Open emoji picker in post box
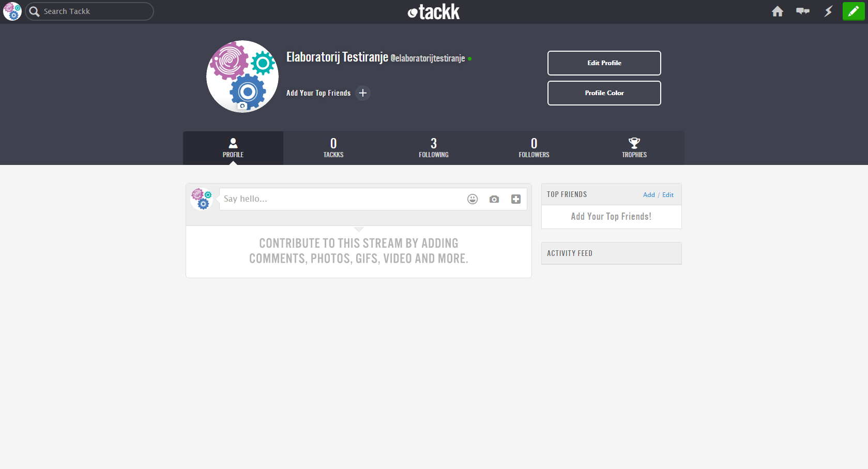This screenshot has height=469, width=868. (x=472, y=199)
